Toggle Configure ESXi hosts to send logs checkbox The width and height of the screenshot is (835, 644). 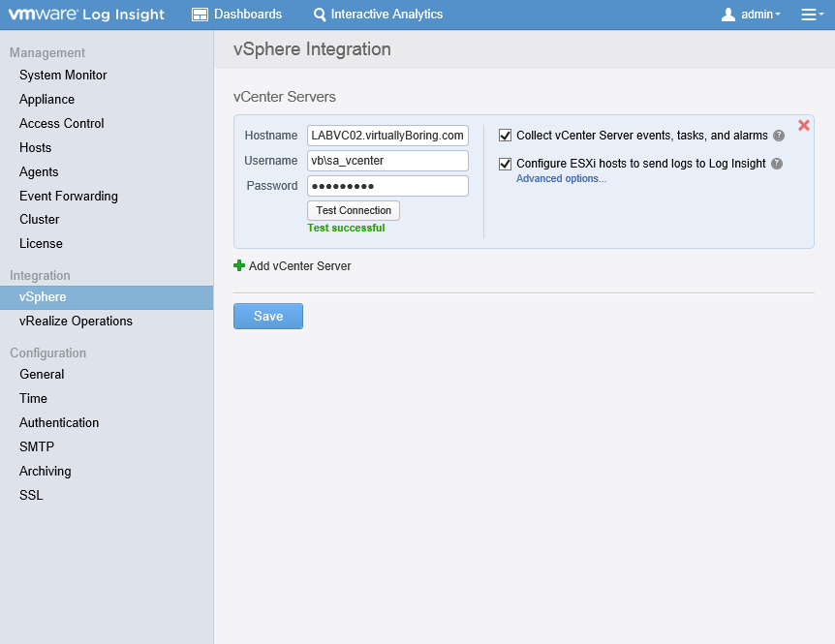505,164
